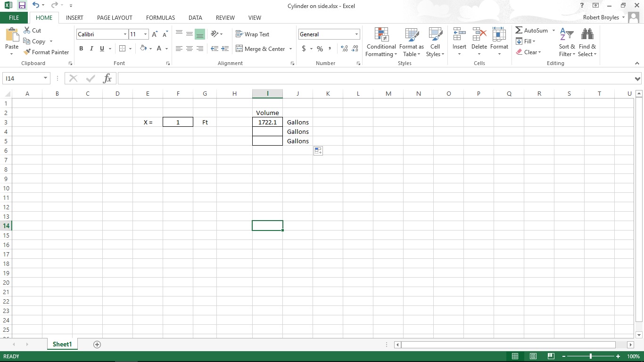644x362 pixels.
Task: Expand the Name Box dropdown arrow
Action: click(45, 78)
